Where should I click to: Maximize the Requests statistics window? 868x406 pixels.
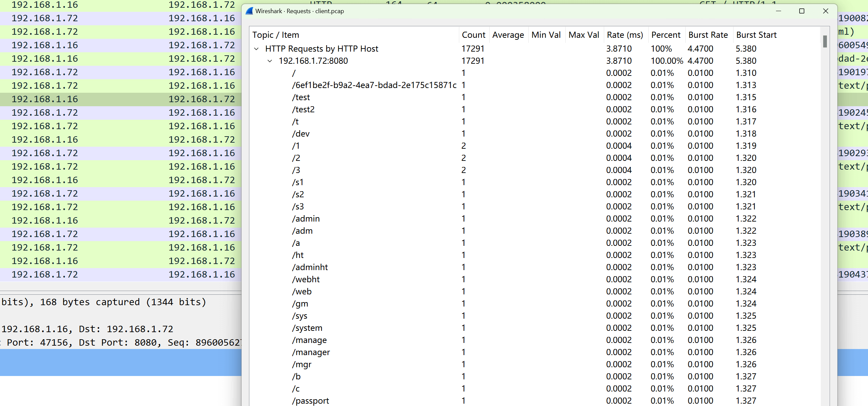802,11
